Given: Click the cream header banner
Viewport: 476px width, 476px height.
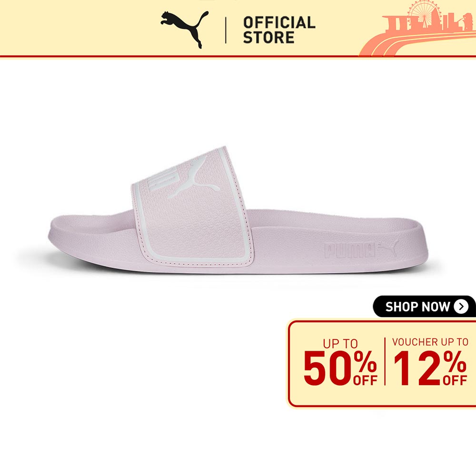Looking at the screenshot, I should [238, 28].
